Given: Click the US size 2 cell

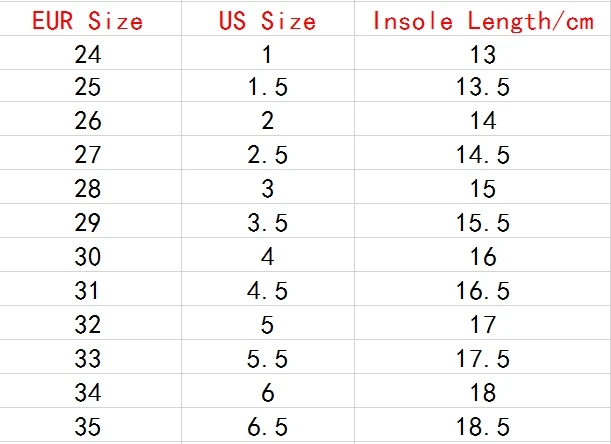Looking at the screenshot, I should tap(268, 119).
